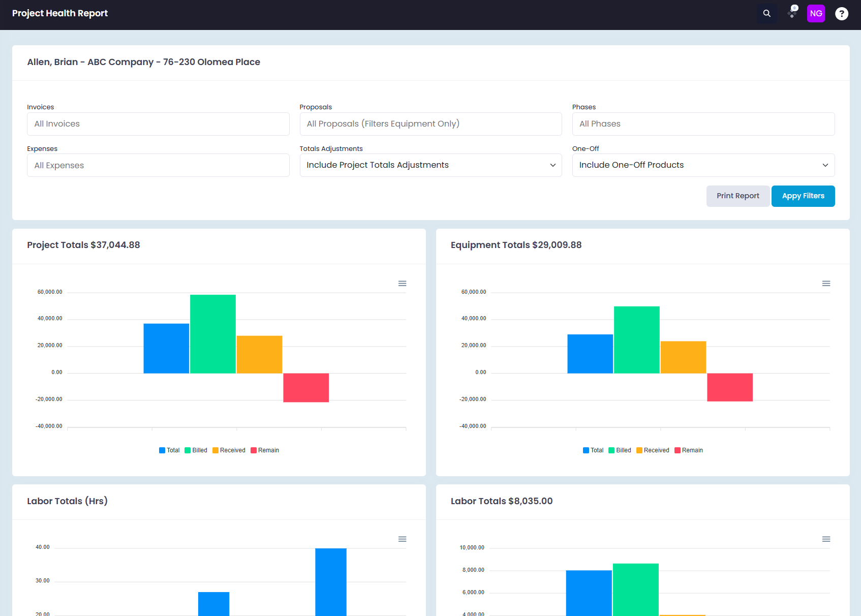The height and width of the screenshot is (616, 861).
Task: Click the Print Report button
Action: (738, 196)
